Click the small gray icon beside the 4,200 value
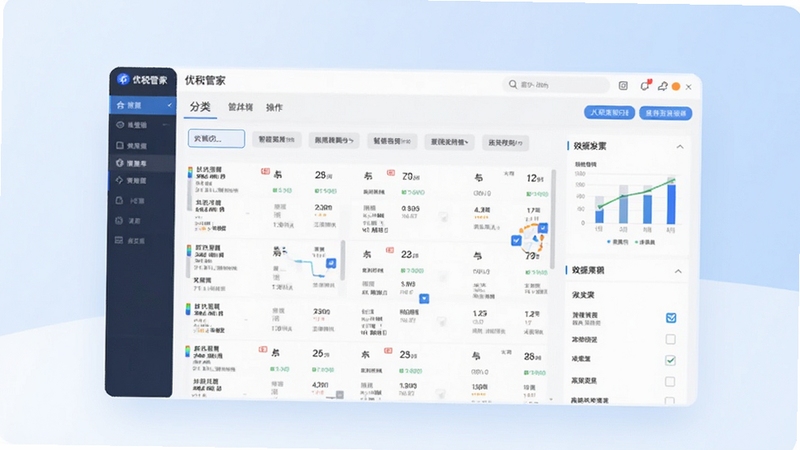This screenshot has width=800, height=450. tap(340, 394)
